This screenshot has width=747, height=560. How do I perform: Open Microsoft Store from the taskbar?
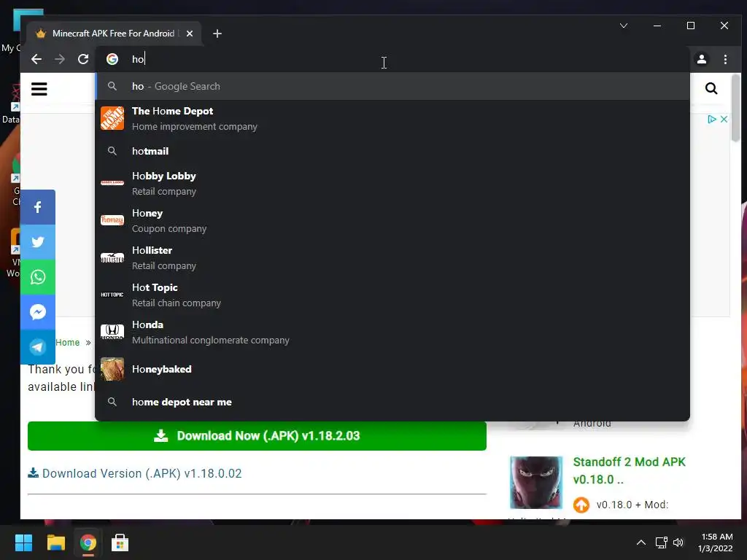click(x=120, y=542)
